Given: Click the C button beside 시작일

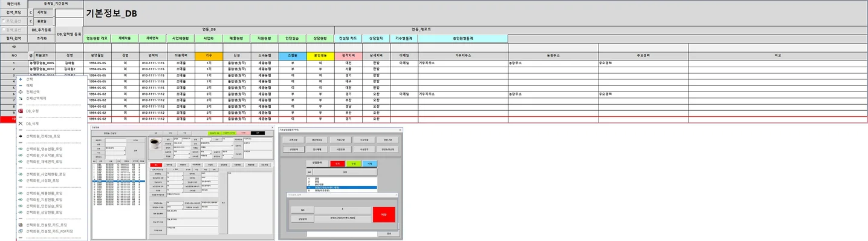Looking at the screenshot, I should pos(31,12).
